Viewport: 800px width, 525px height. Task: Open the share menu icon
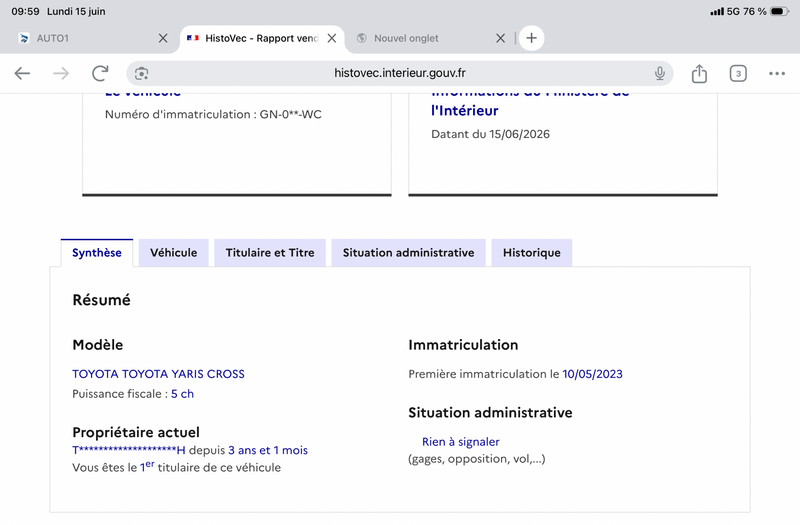point(699,73)
